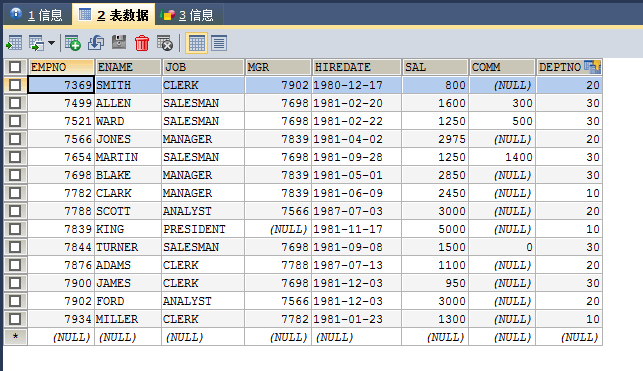
Task: Check the JONES row checkbox
Action: (x=15, y=139)
